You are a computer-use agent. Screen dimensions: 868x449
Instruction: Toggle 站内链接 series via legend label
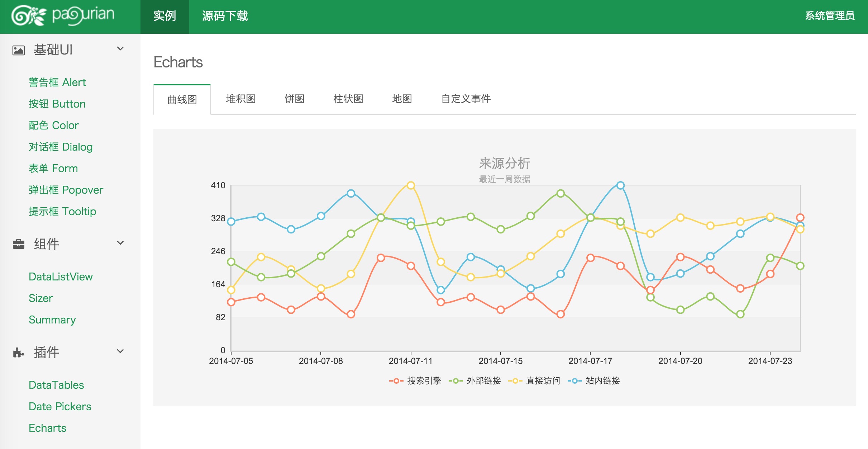602,381
